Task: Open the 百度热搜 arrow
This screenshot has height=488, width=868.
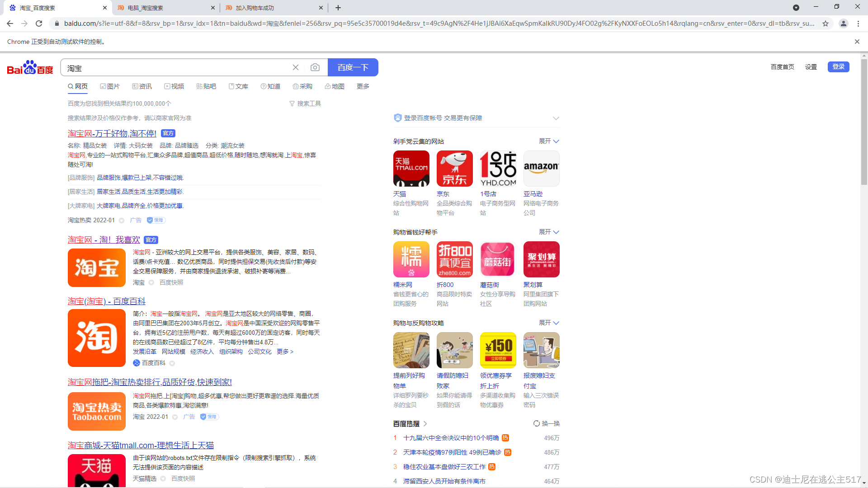Action: point(425,423)
